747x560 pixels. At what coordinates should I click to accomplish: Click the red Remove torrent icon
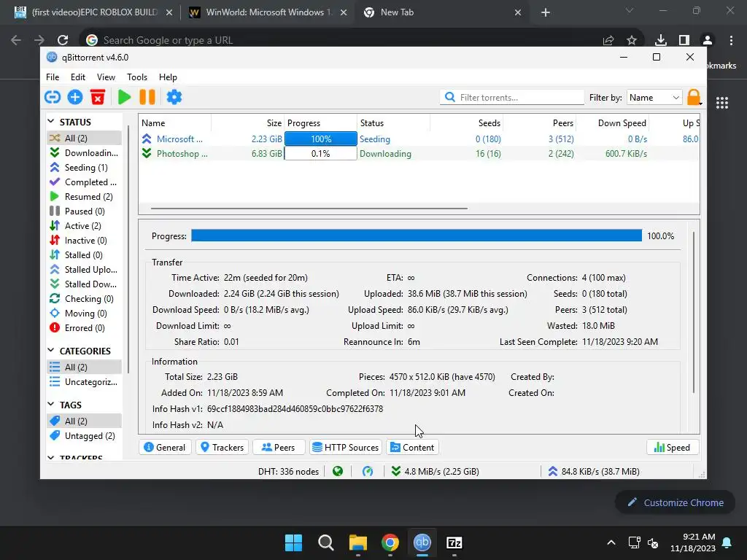(x=98, y=97)
